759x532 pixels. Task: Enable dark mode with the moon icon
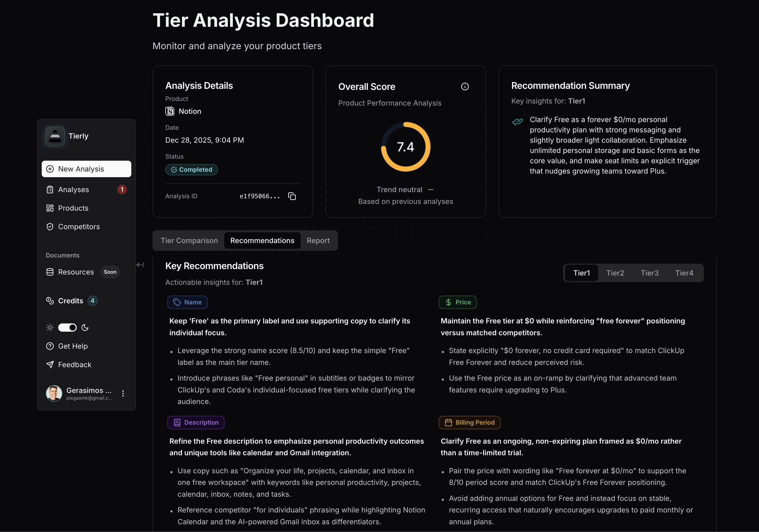(85, 328)
